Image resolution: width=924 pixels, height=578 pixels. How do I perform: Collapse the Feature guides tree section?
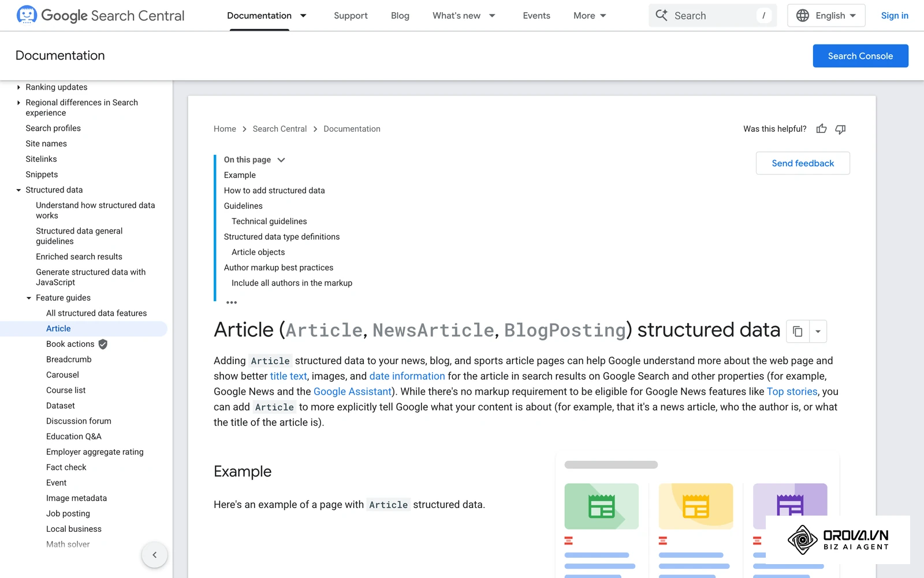pyautogui.click(x=29, y=298)
